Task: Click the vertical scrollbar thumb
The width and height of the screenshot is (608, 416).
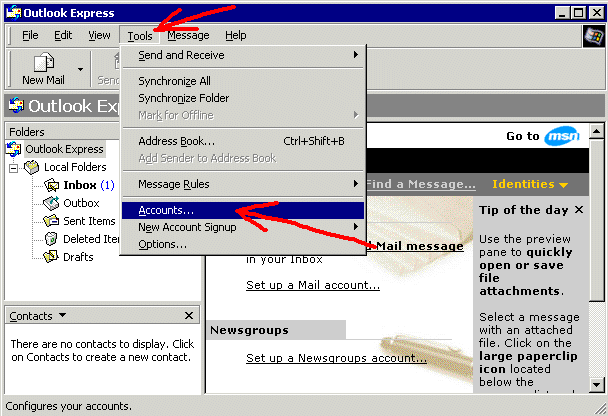Action: 596,219
